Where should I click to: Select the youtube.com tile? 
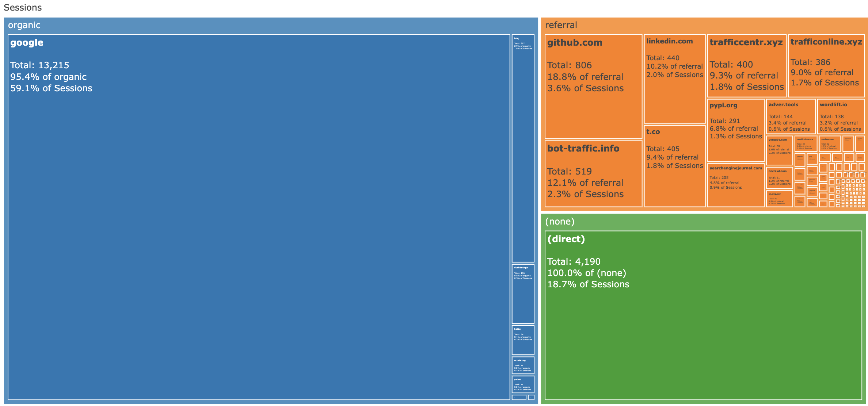pos(779,150)
